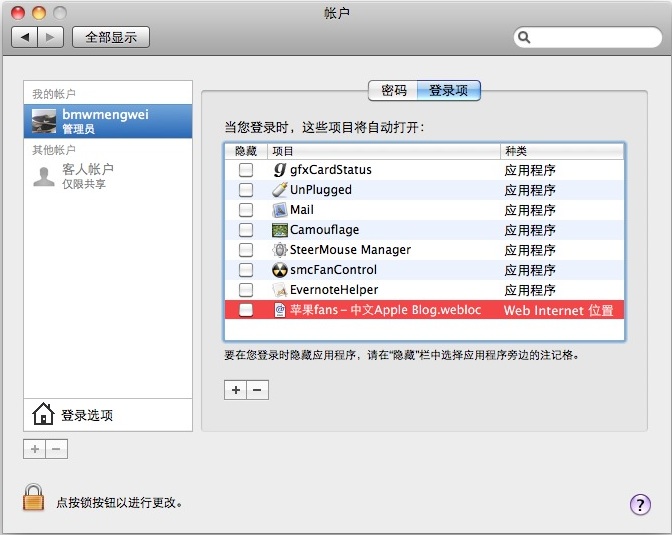672x535 pixels.
Task: Go forward with the right arrow button
Action: click(x=51, y=37)
